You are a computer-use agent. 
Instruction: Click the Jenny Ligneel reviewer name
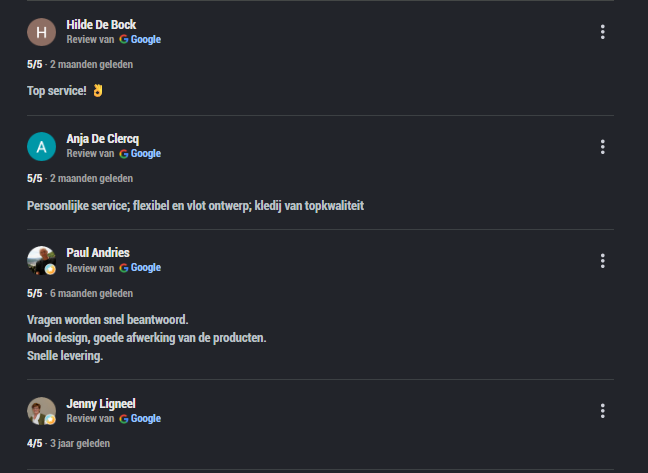tap(101, 404)
